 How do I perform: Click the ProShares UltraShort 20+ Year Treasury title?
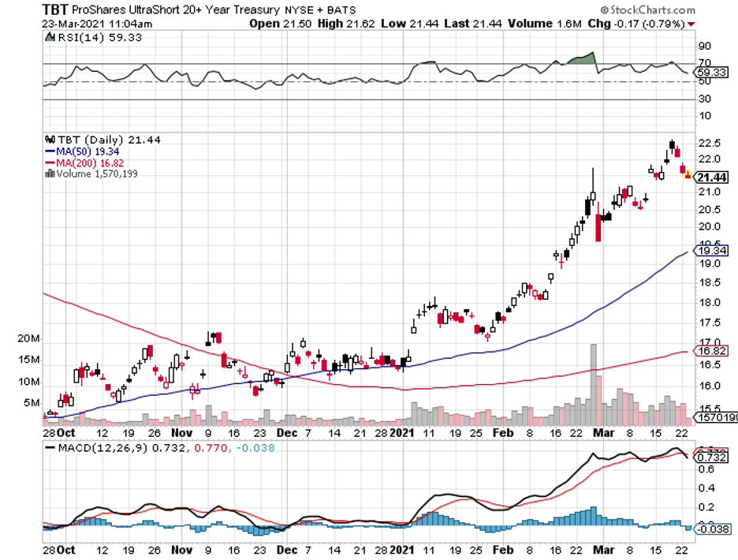coord(176,10)
